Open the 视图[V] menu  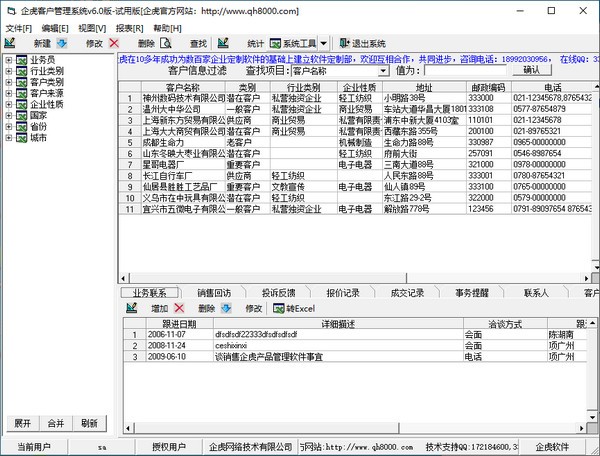pos(92,28)
